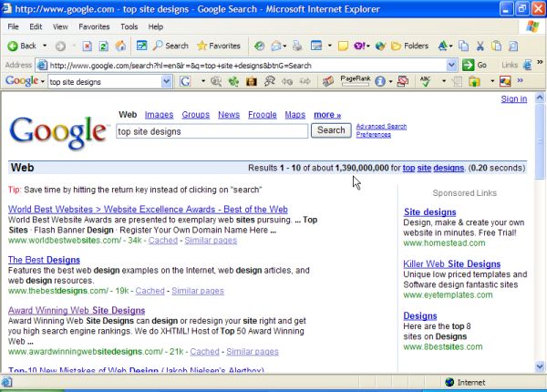547x392 pixels.
Task: Click the popup blocker icon
Action: pos(403,82)
